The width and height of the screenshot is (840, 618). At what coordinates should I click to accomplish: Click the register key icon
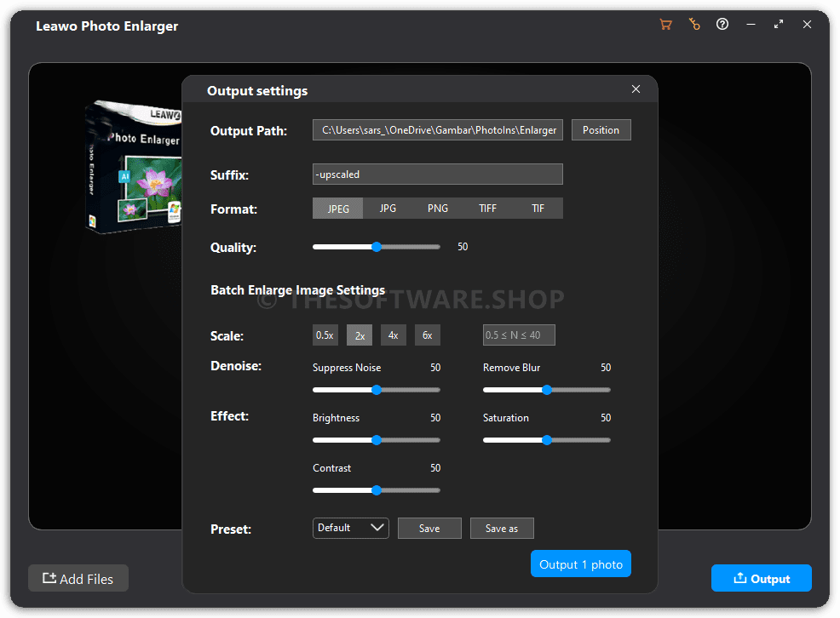tap(694, 25)
